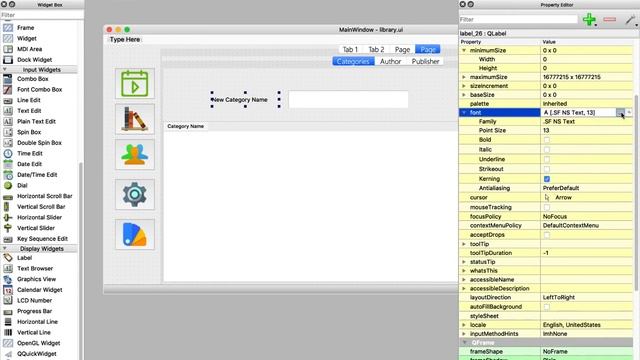Disable the Kerning checkbox
Image resolution: width=640 pixels, height=360 pixels.
pyautogui.click(x=547, y=179)
